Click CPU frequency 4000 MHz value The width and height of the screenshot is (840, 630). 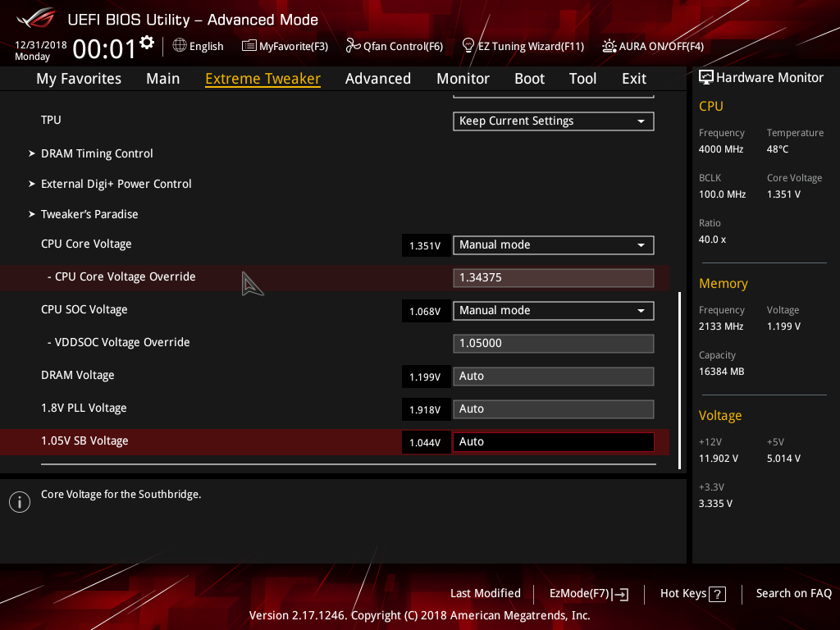click(721, 149)
